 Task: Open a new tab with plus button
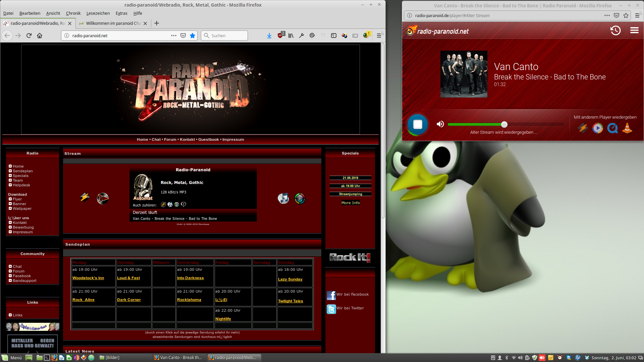(x=157, y=23)
